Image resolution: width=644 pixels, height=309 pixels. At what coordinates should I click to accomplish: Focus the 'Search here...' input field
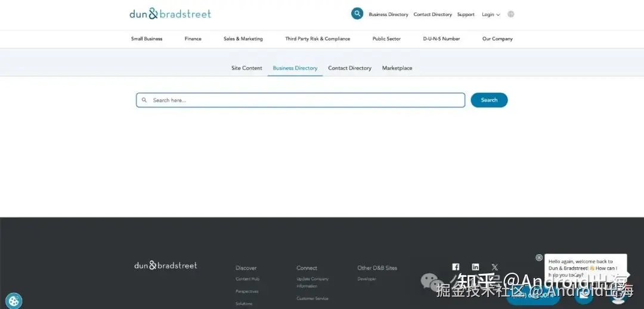tap(301, 100)
